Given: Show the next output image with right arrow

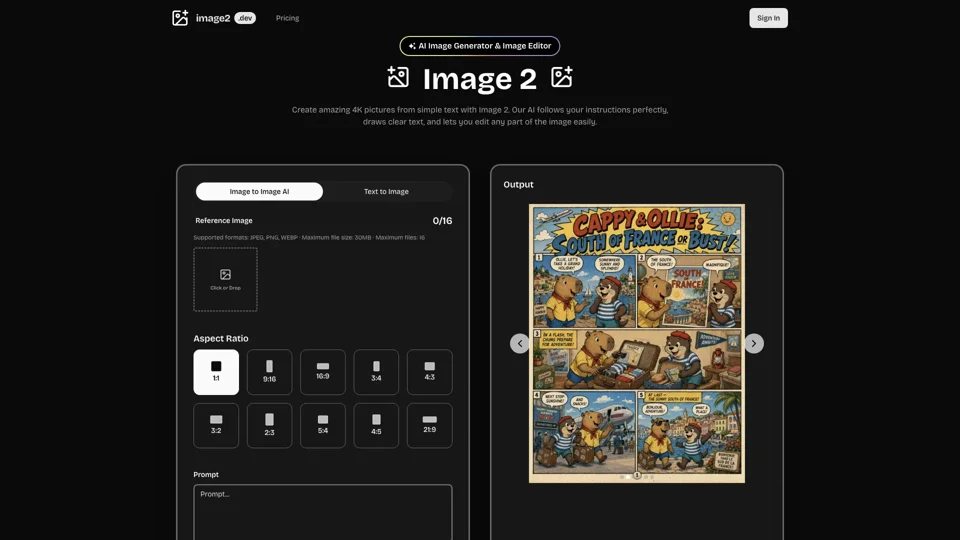Looking at the screenshot, I should (754, 343).
